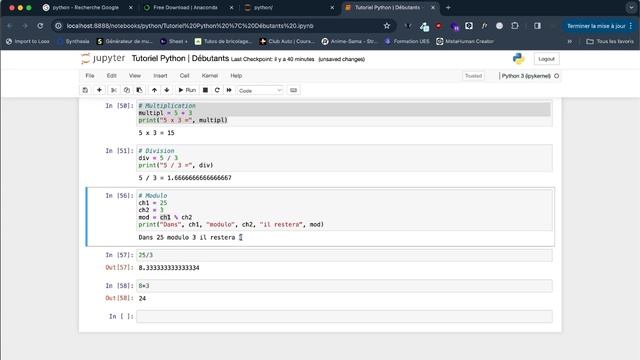Expand the browser tab search dropdown
Screen dimensions: 640x360
[x=631, y=7]
